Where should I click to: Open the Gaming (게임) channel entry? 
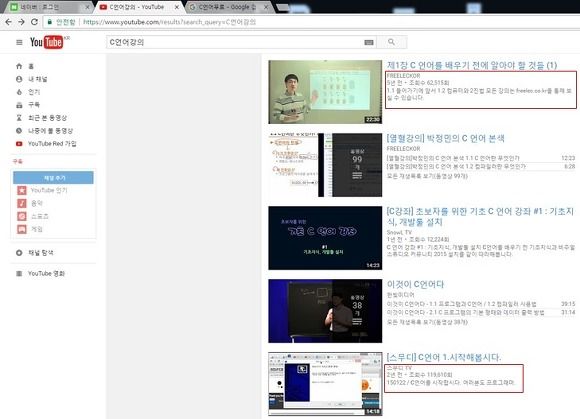click(x=30, y=229)
